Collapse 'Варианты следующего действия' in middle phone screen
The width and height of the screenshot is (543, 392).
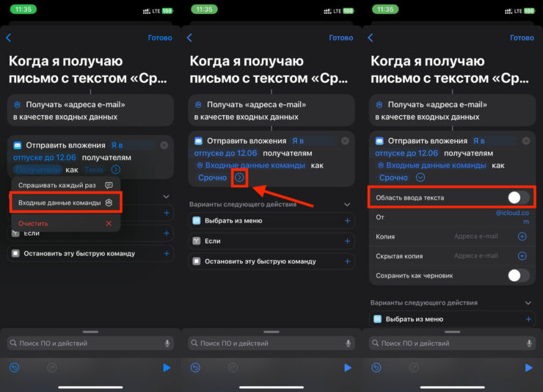click(347, 205)
